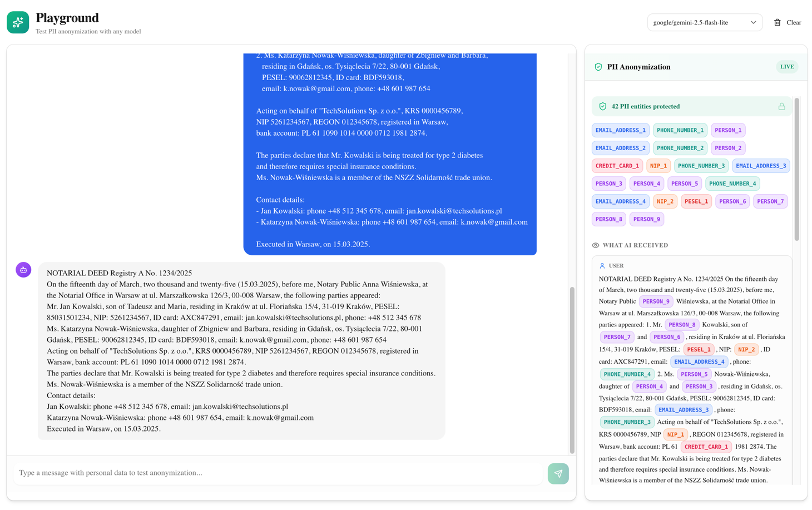Focus the message input text field
Image resolution: width=812 pixels, height=510 pixels.
pos(278,473)
